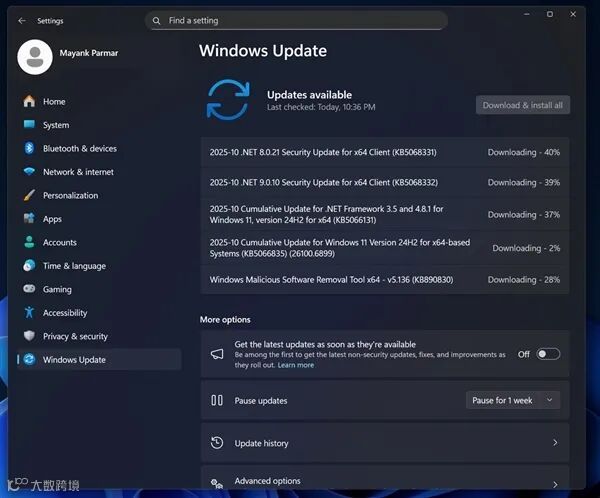The image size is (600, 498).
Task: Select the KB5066835 cumulative update row
Action: tap(385, 248)
